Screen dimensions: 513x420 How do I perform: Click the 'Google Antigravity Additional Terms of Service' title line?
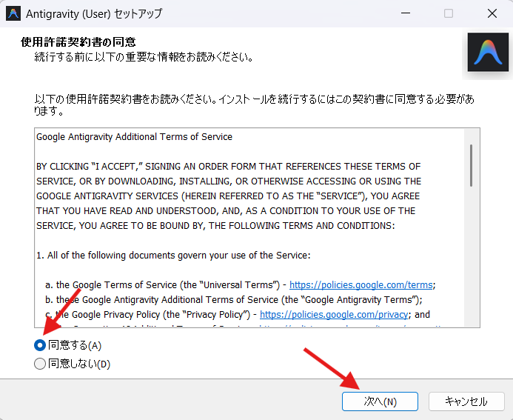134,137
